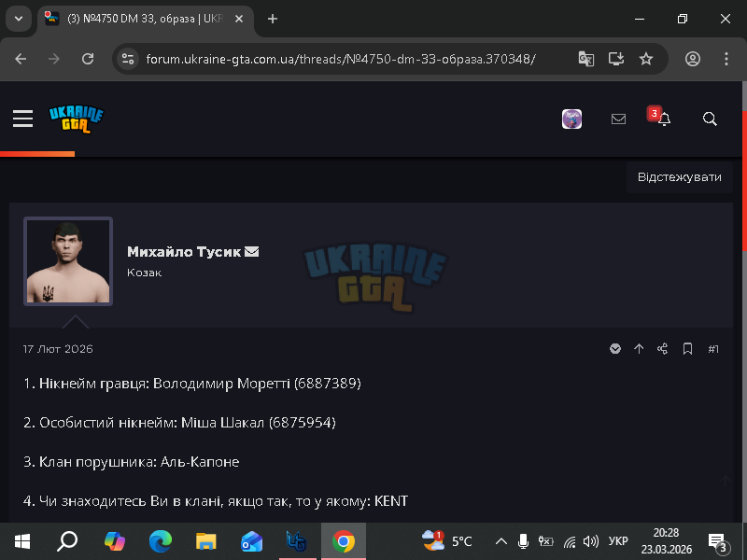The height and width of the screenshot is (560, 747).
Task: Toggle the microphone icon in system tray
Action: (x=523, y=541)
